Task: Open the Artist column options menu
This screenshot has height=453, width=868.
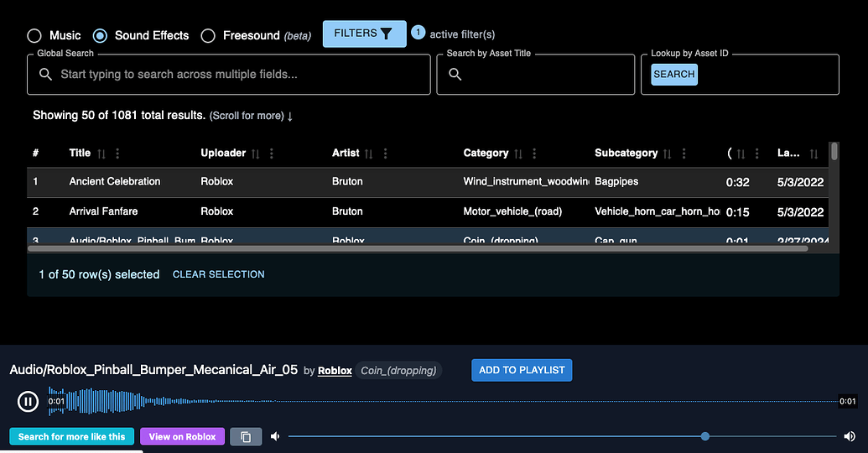Action: click(385, 154)
